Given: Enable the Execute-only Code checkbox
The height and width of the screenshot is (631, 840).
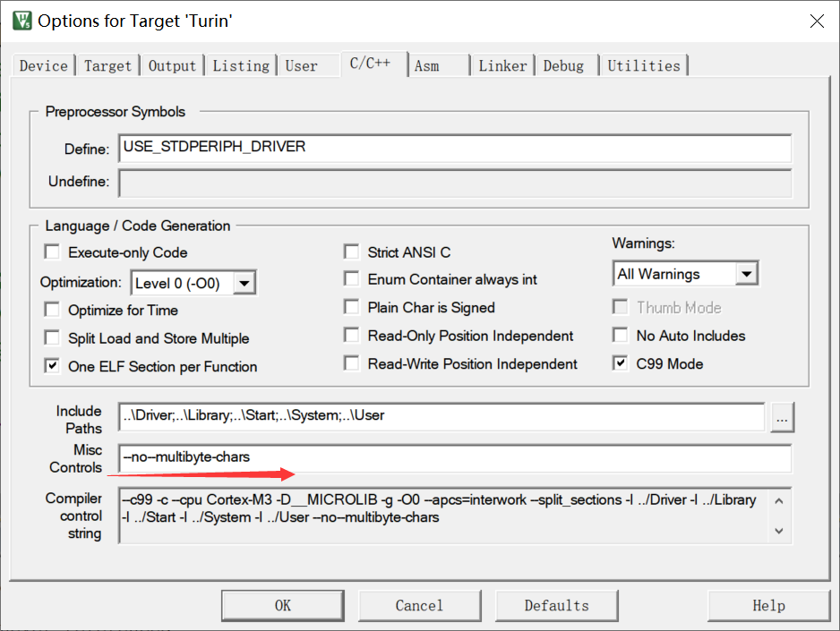Looking at the screenshot, I should pos(53,252).
